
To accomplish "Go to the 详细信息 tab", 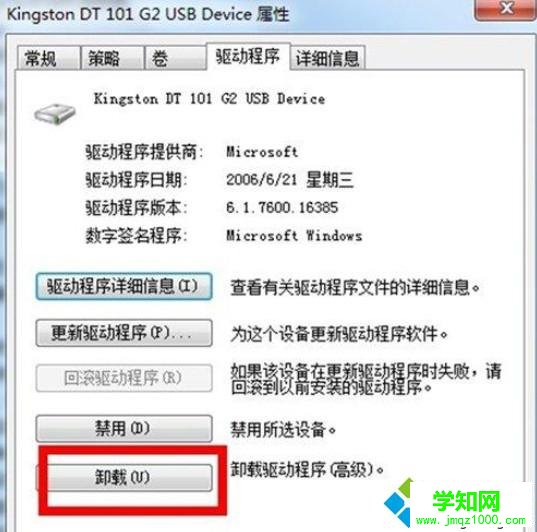I will point(327,58).
